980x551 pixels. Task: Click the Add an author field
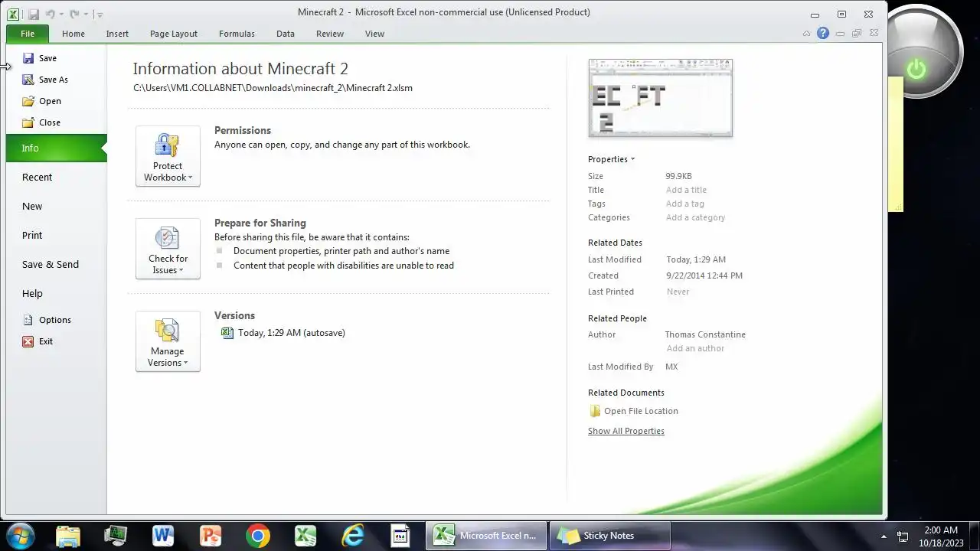(695, 348)
